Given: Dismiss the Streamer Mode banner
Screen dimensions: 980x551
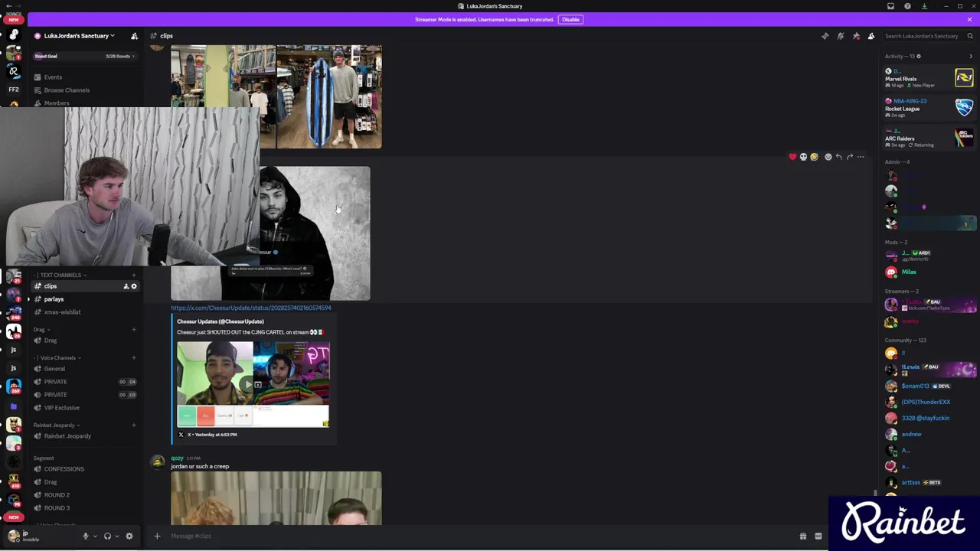Looking at the screenshot, I should pos(969,19).
